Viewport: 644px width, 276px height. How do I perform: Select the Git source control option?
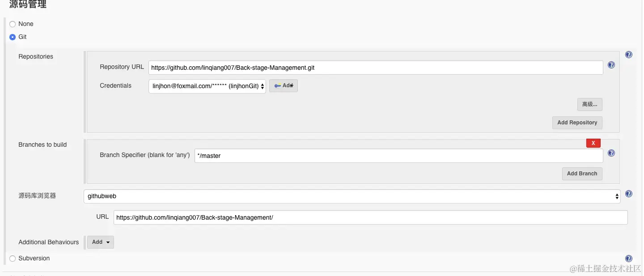pyautogui.click(x=13, y=37)
